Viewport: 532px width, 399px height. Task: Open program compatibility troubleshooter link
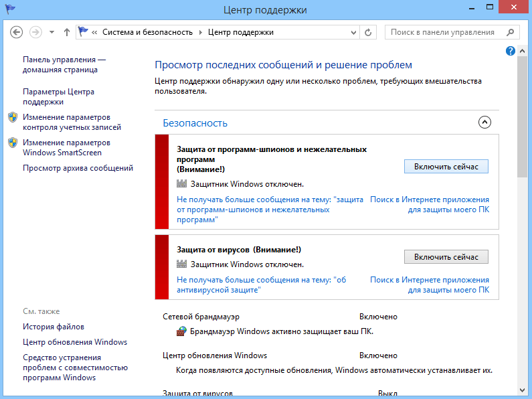[x=76, y=368]
